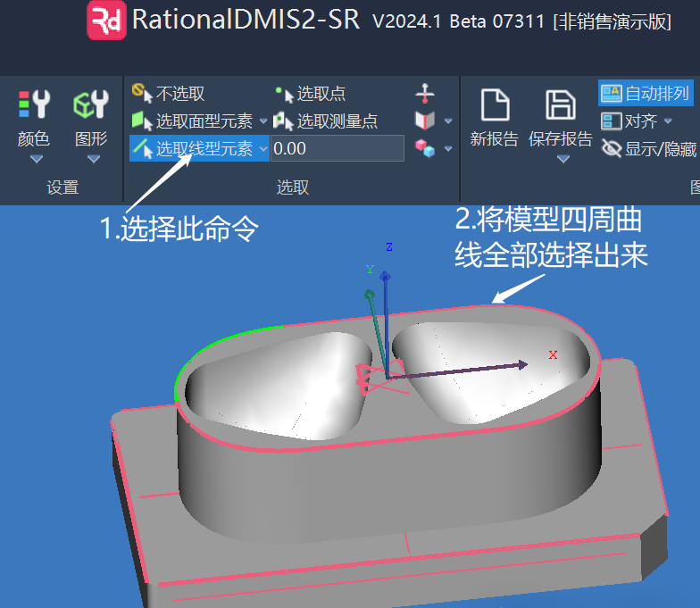
Task: Click the 图形 graphics settings icon
Action: point(91,105)
